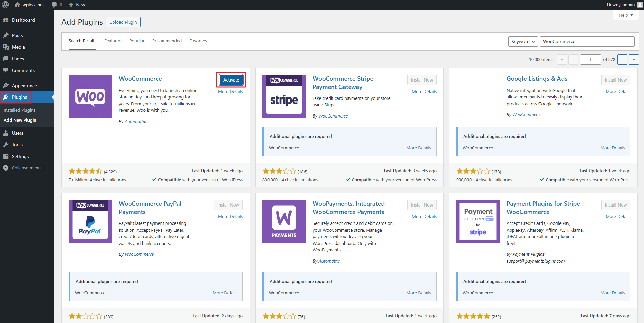Go to the next page of results
This screenshot has height=323, width=644.
(622, 59)
